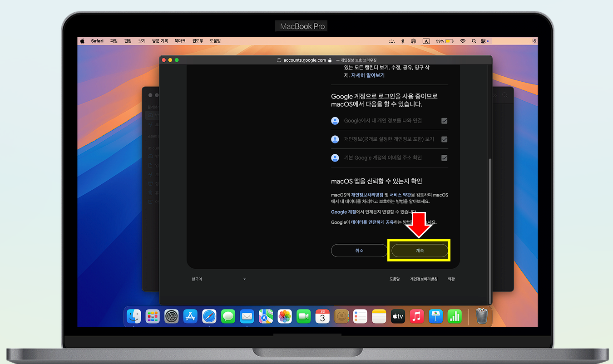The image size is (613, 364).
Task: Open the 방문 기록 menu
Action: [160, 41]
